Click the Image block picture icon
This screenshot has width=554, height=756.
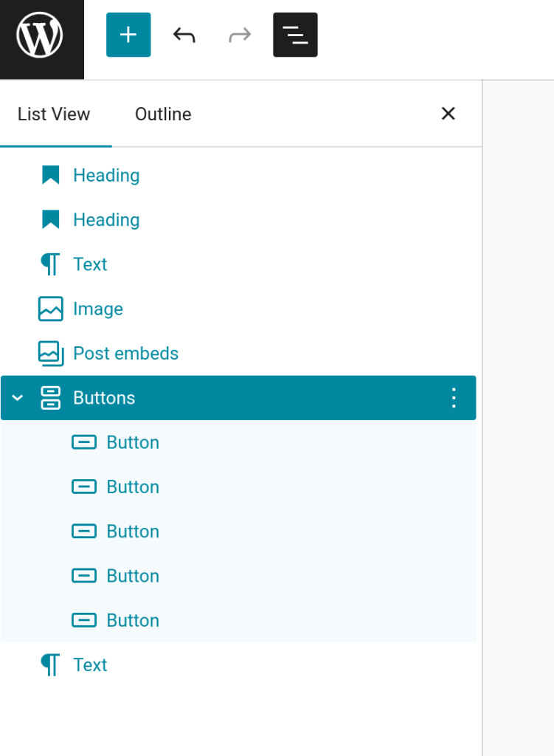click(x=50, y=309)
